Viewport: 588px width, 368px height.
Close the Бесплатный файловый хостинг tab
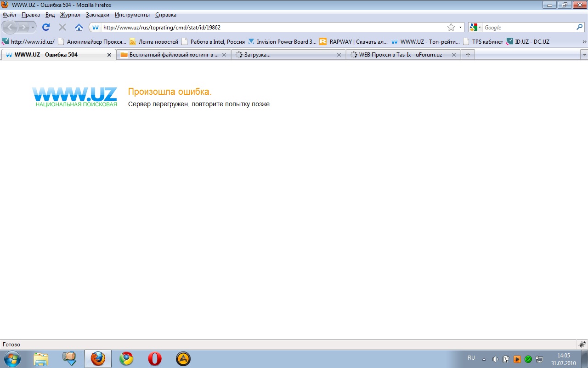(x=224, y=55)
